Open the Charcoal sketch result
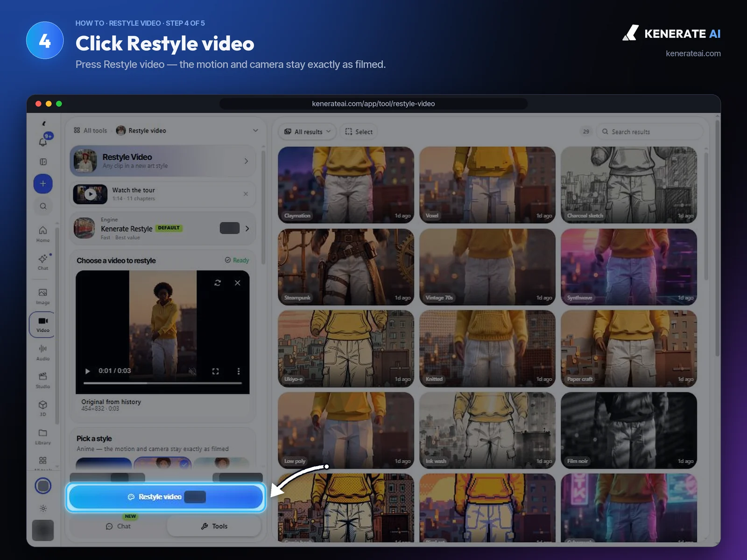 (629, 185)
